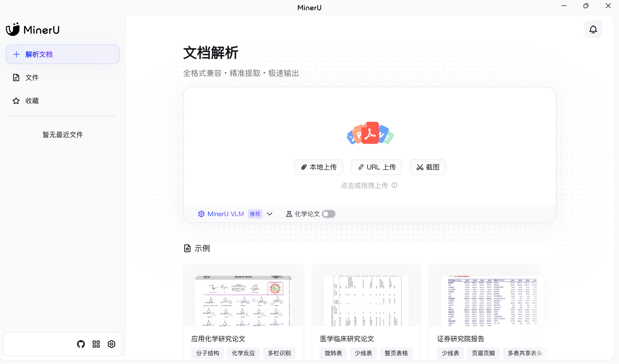Viewport: 619px width, 364px height.
Task: Open settings gear in sidebar
Action: 112,344
